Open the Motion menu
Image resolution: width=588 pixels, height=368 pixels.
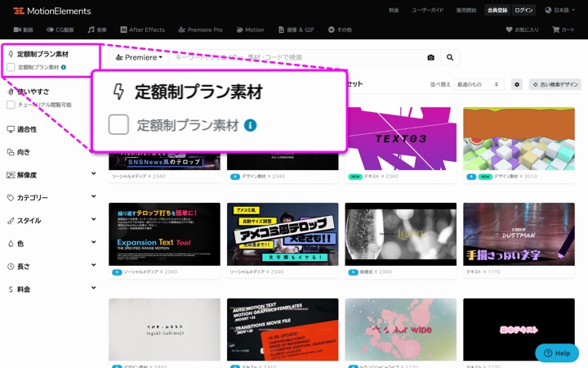[x=250, y=29]
